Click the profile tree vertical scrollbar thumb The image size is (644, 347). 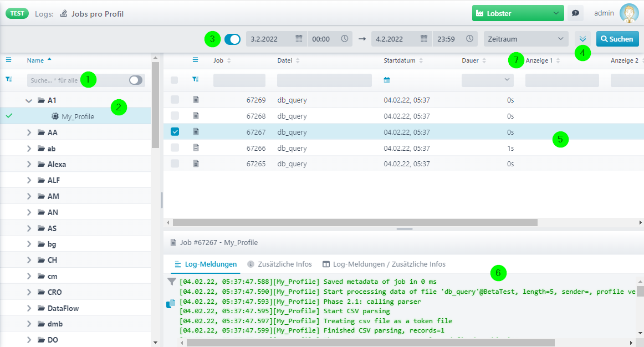click(155, 105)
